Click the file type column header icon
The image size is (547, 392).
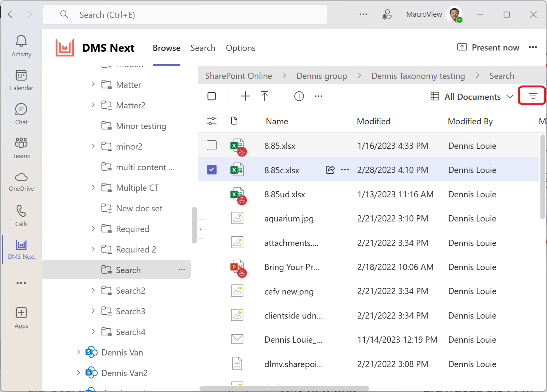234,121
